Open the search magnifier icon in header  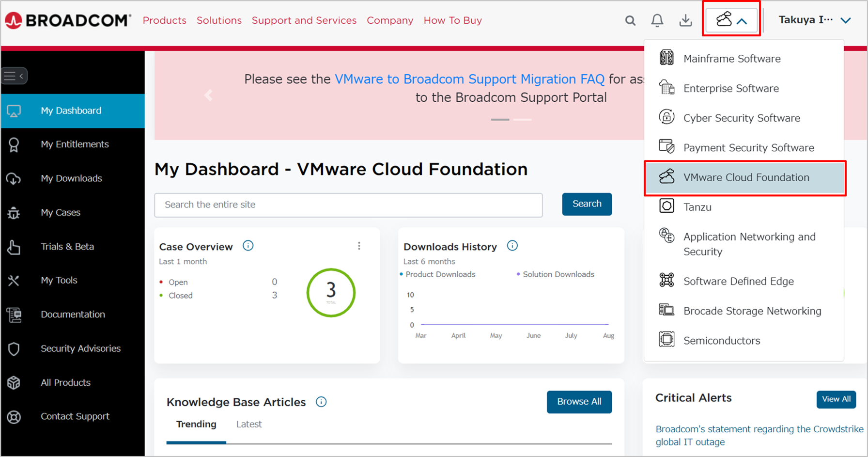630,20
